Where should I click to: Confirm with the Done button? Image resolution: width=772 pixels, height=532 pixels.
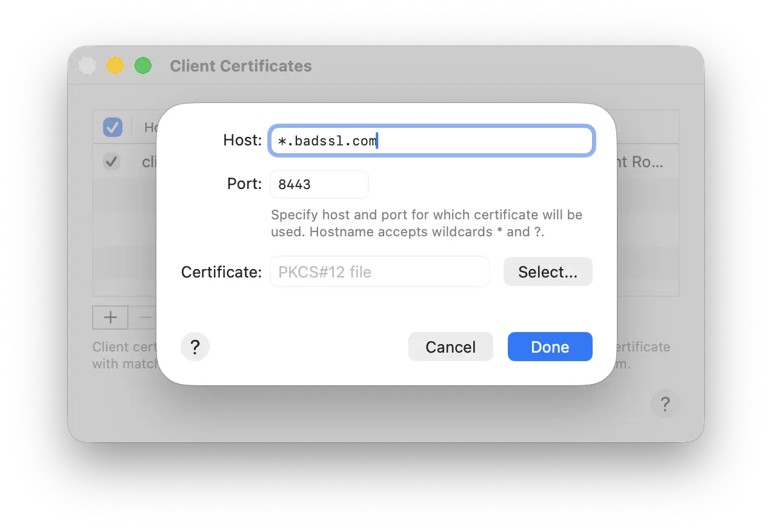pyautogui.click(x=550, y=347)
